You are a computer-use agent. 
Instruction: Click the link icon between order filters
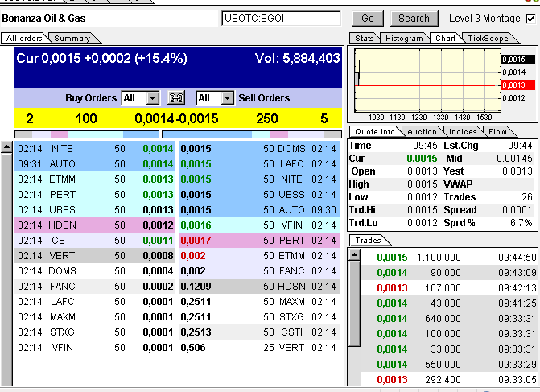point(176,98)
